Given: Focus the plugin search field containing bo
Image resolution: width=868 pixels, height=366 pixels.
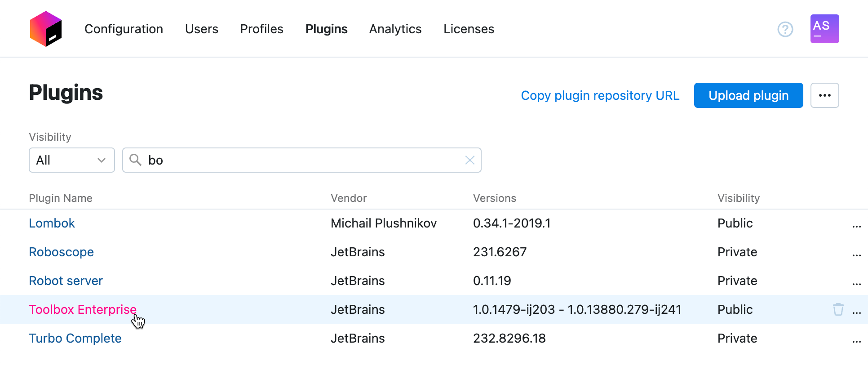Looking at the screenshot, I should pos(302,160).
